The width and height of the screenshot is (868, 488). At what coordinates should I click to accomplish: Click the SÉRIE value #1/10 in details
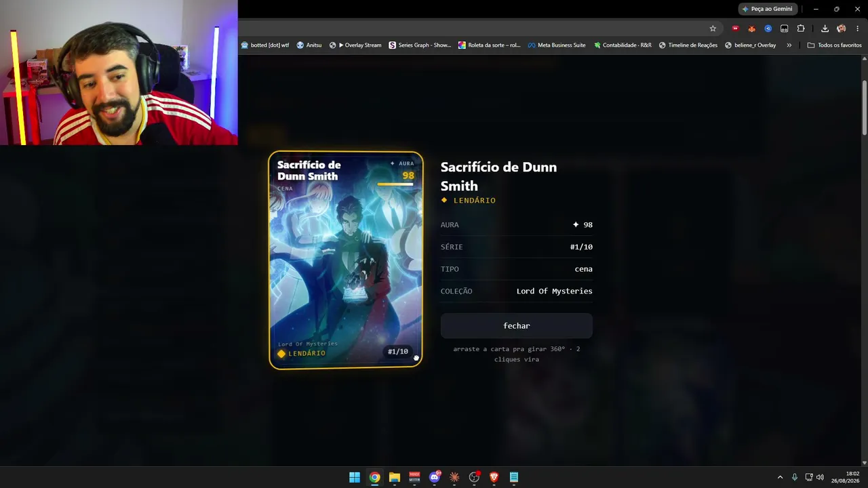(x=581, y=247)
